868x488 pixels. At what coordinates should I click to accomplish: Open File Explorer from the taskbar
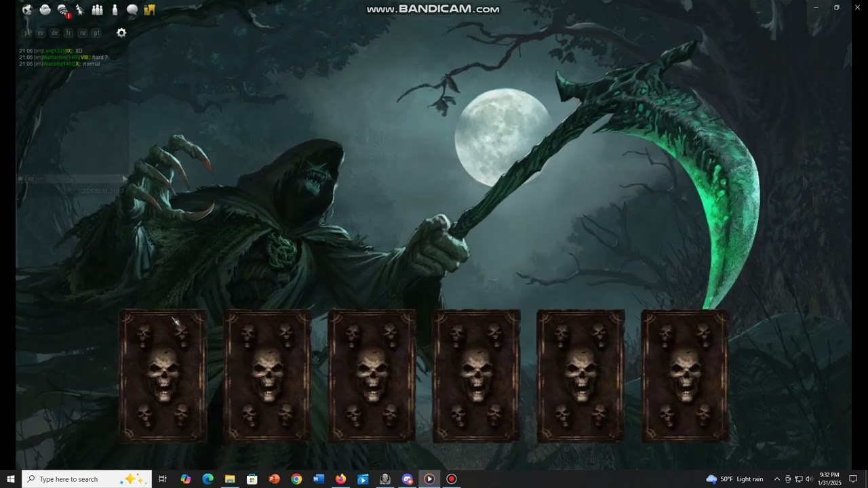[230, 479]
